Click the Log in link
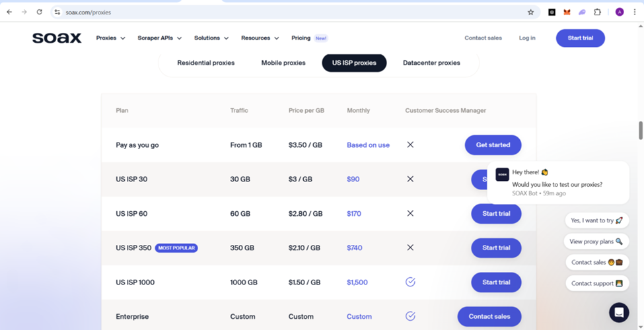This screenshot has width=644, height=330. coord(527,38)
